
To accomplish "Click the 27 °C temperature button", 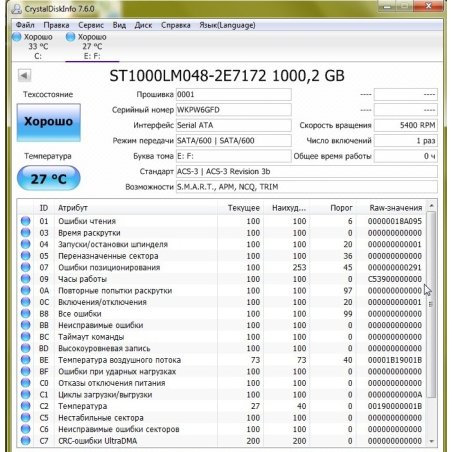I will tap(49, 178).
